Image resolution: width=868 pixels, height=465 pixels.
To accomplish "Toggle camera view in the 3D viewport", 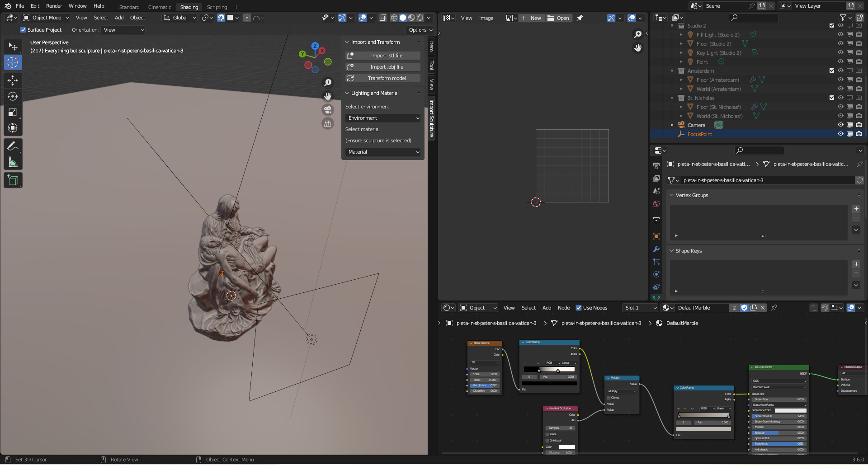I will coord(328,110).
